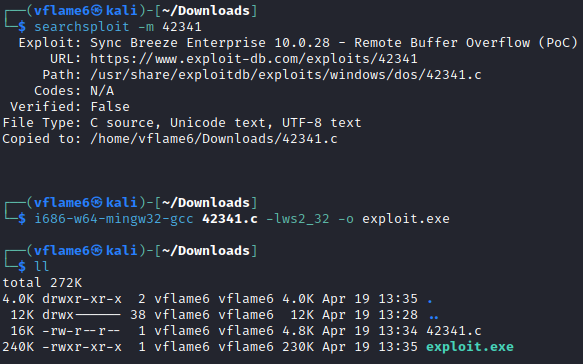Click the Kali skull icon in second prompt
Image resolution: width=583 pixels, height=364 pixels.
(97, 203)
